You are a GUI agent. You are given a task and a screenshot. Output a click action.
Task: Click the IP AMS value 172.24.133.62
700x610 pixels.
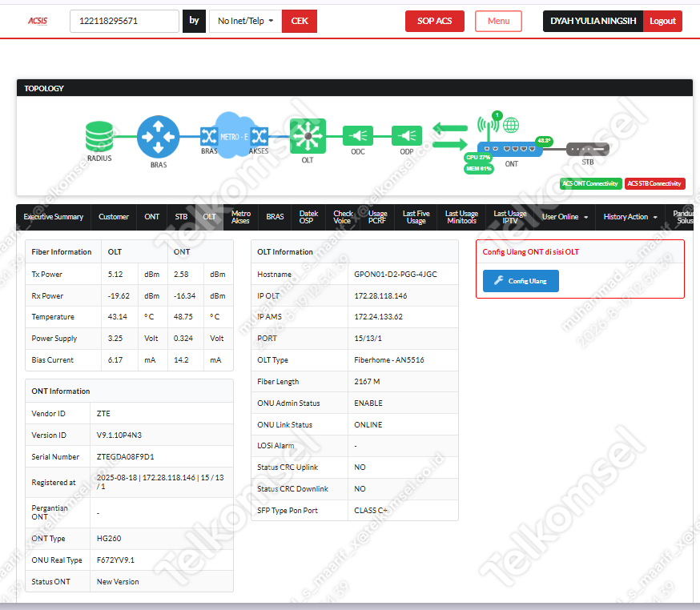(378, 317)
